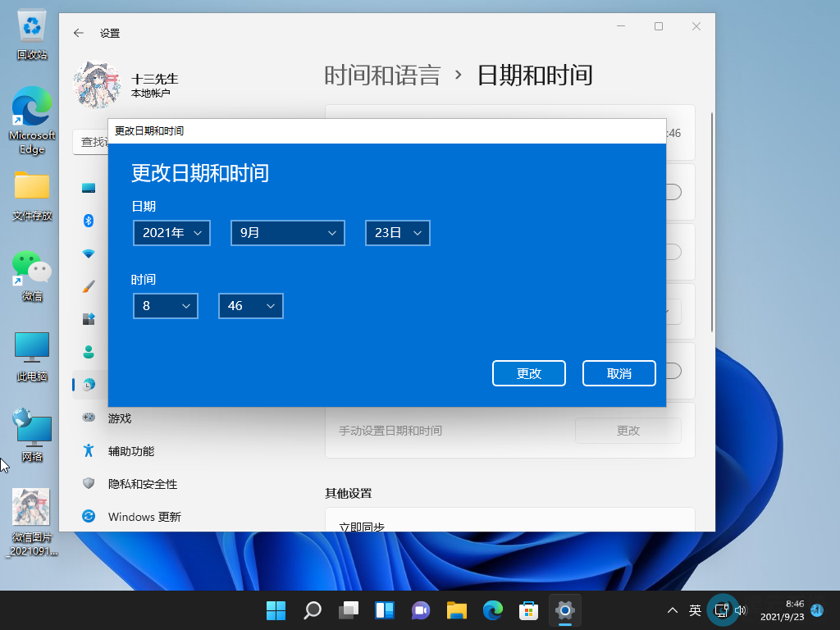Open Windows 更新 from the sidebar
The image size is (840, 630).
pyautogui.click(x=142, y=517)
